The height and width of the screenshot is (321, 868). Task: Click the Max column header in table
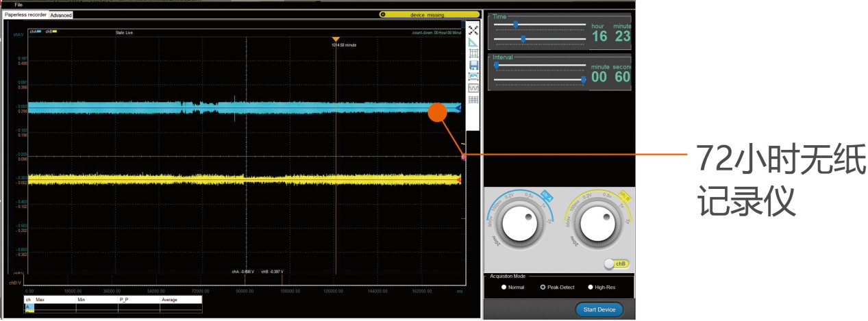[55, 300]
